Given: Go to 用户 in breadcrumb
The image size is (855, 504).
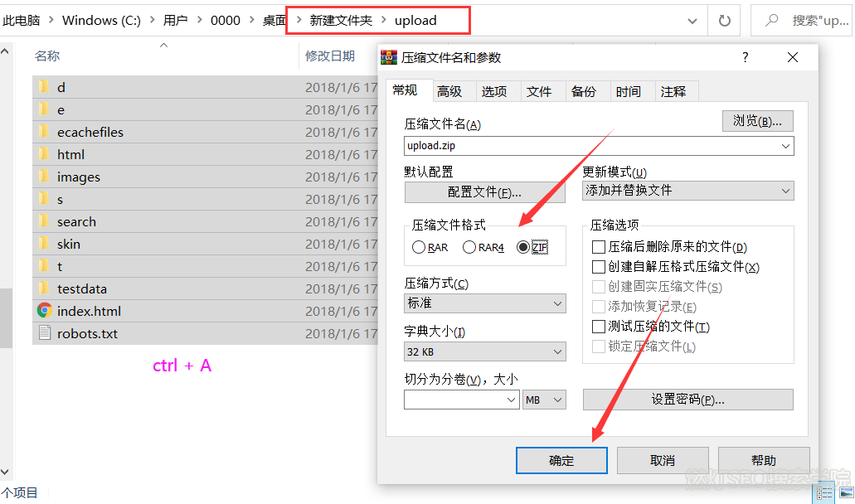Looking at the screenshot, I should pos(175,20).
